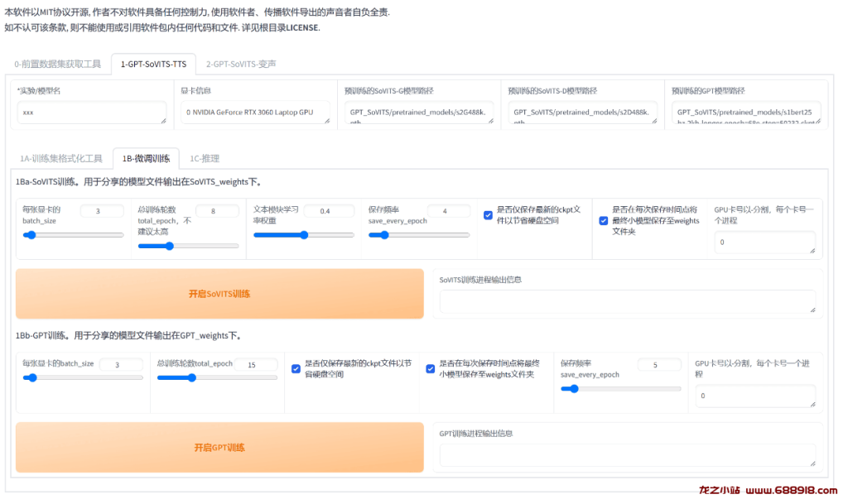Click the GPT batch_size number box showing 3
This screenshot has height=504, width=848.
(x=121, y=365)
